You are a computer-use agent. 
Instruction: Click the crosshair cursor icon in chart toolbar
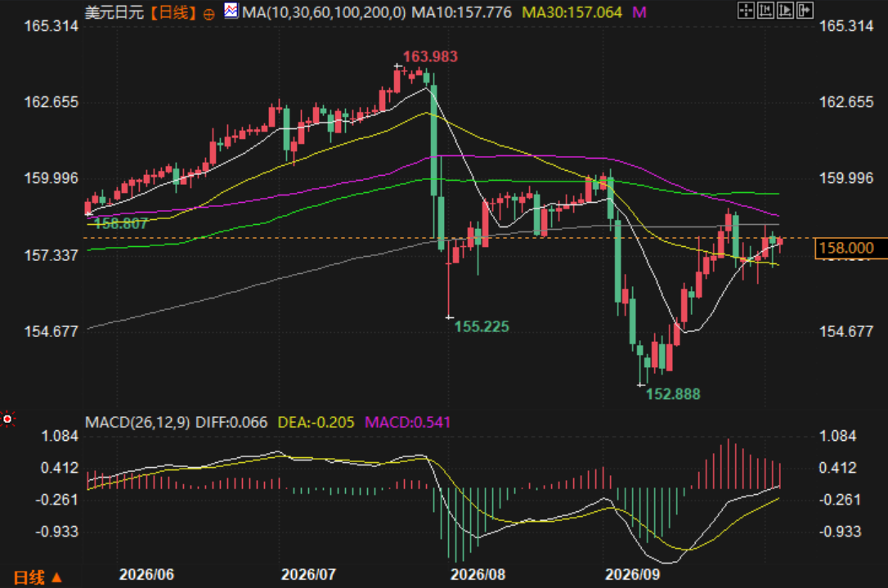(x=746, y=10)
